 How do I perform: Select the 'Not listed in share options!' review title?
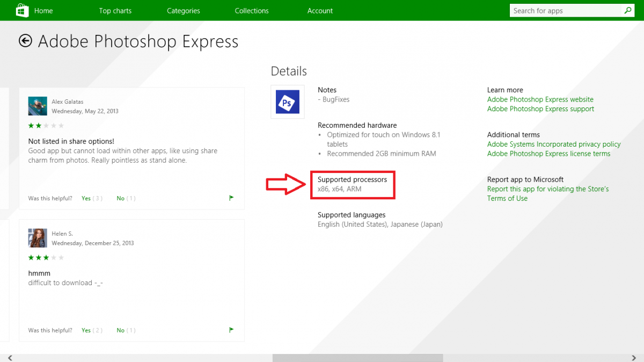pos(71,141)
